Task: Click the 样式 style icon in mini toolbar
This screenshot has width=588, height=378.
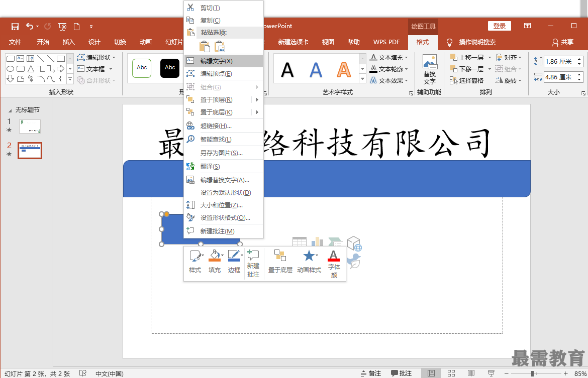Action: point(195,256)
